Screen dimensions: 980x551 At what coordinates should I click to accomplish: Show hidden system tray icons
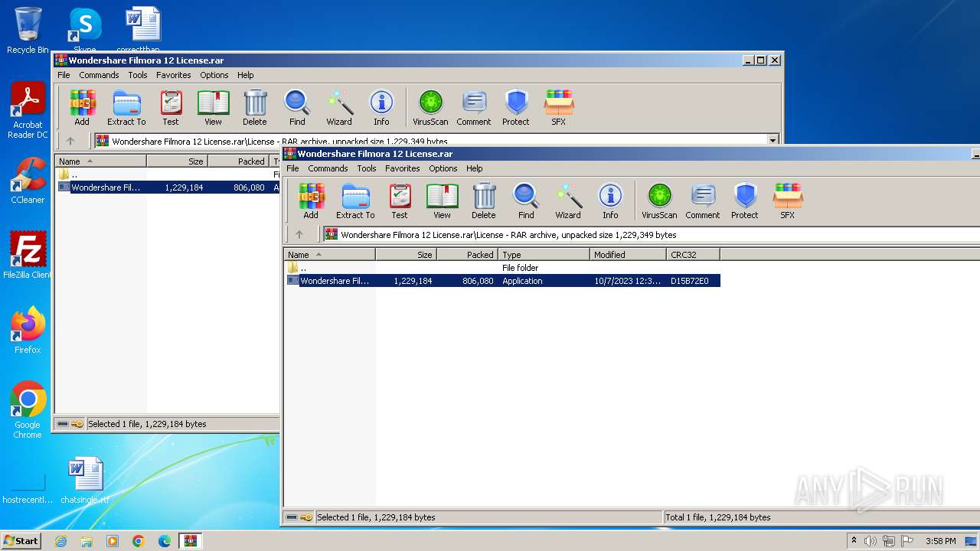[854, 540]
